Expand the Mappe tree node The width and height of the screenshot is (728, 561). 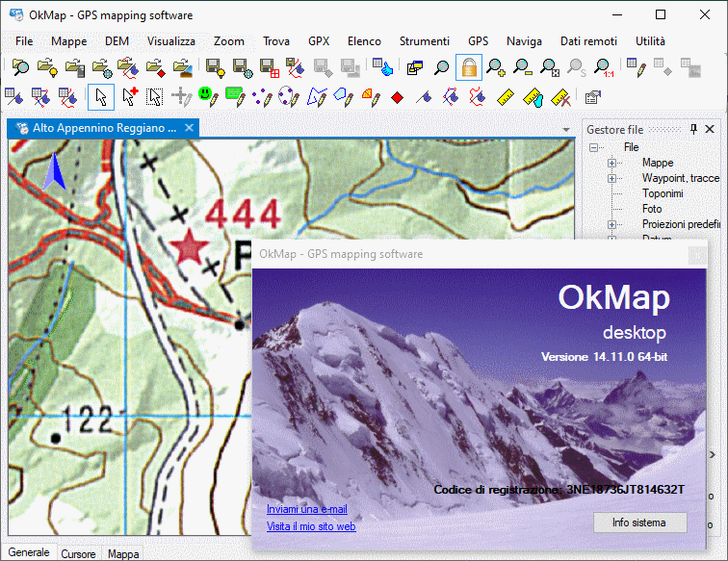click(x=611, y=163)
